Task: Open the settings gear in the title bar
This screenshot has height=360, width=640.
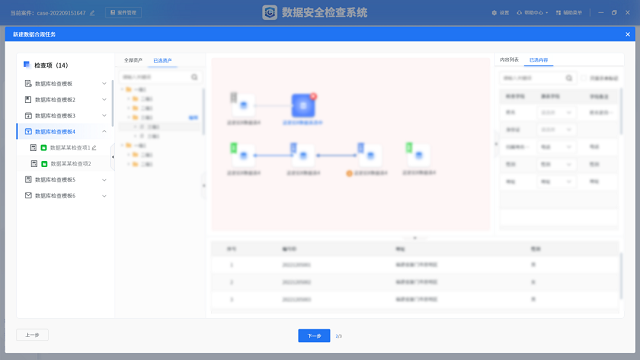Action: (x=494, y=13)
